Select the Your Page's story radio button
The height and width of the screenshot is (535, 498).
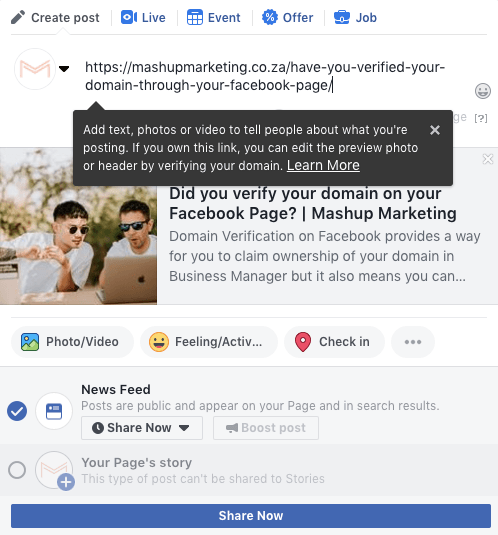(17, 470)
